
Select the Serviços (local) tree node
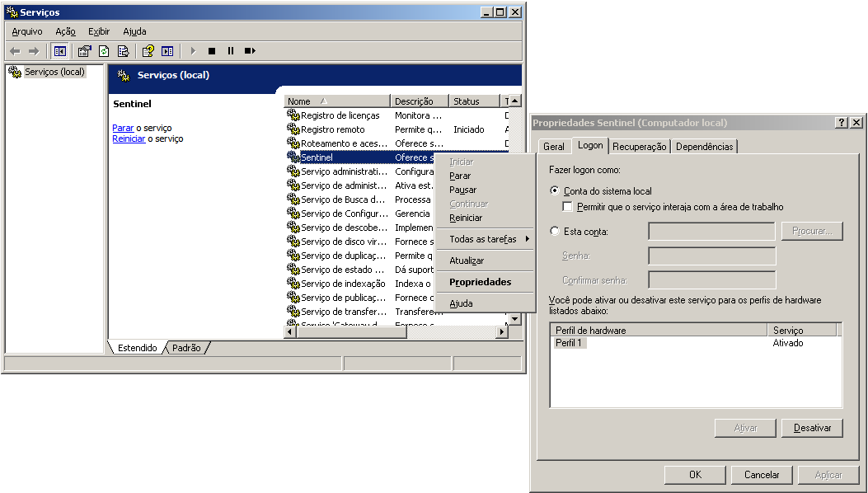click(54, 72)
